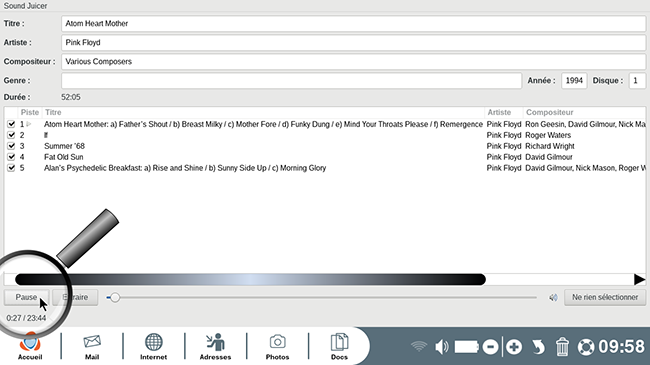Open the trash bin icon
This screenshot has height=365, width=650.
(x=562, y=347)
